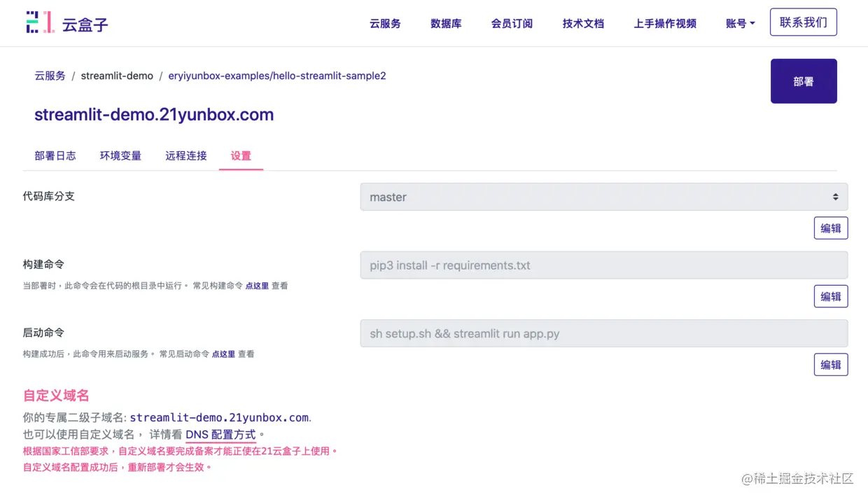Click 点这里 to view common build commands

click(x=256, y=285)
